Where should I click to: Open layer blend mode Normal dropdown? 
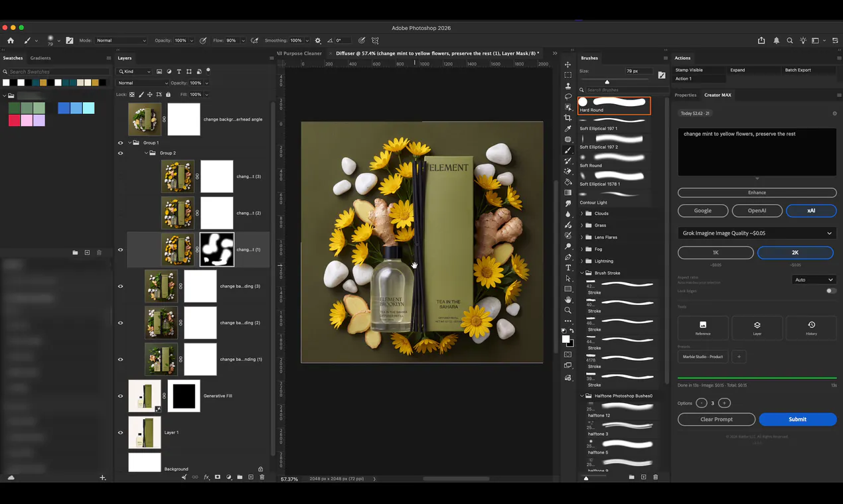click(x=142, y=83)
